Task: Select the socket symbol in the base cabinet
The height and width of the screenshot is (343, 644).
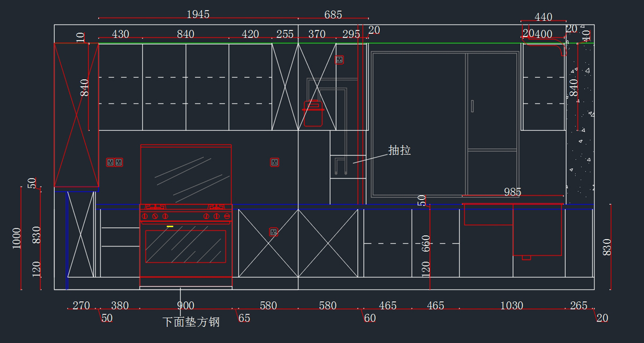Action: point(274,232)
